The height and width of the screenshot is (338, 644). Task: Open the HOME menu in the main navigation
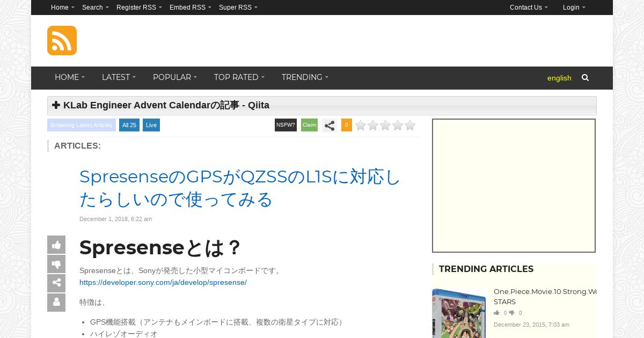coord(70,77)
